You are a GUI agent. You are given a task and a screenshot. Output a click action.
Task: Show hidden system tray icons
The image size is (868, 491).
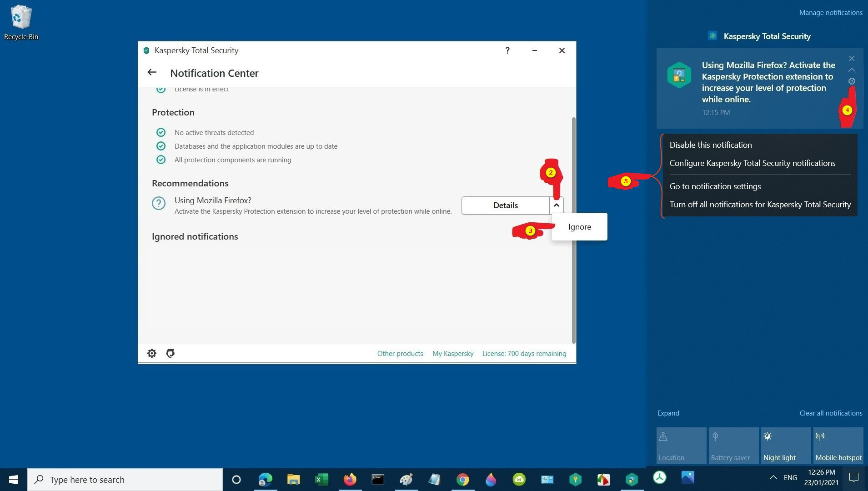(773, 477)
